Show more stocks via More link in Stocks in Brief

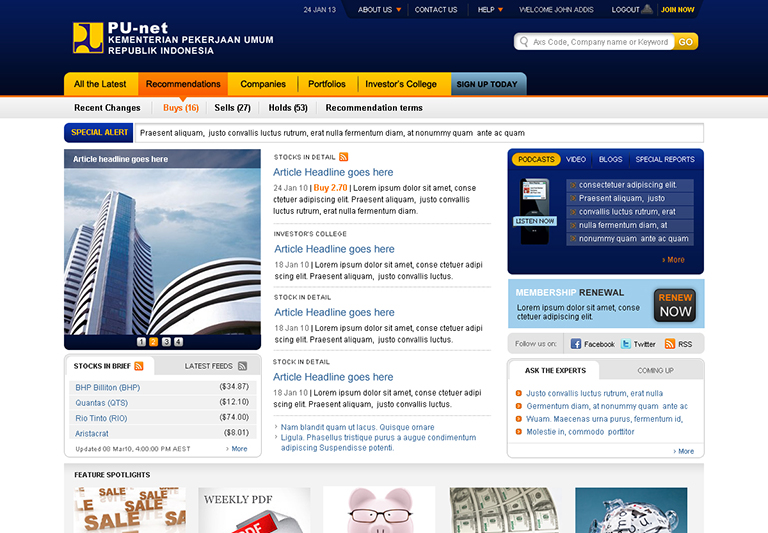tap(237, 449)
